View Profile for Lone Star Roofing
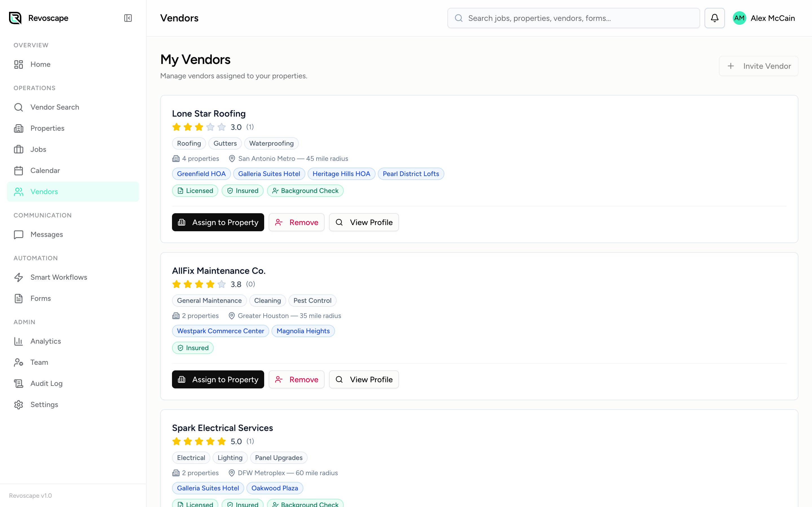 (x=364, y=222)
